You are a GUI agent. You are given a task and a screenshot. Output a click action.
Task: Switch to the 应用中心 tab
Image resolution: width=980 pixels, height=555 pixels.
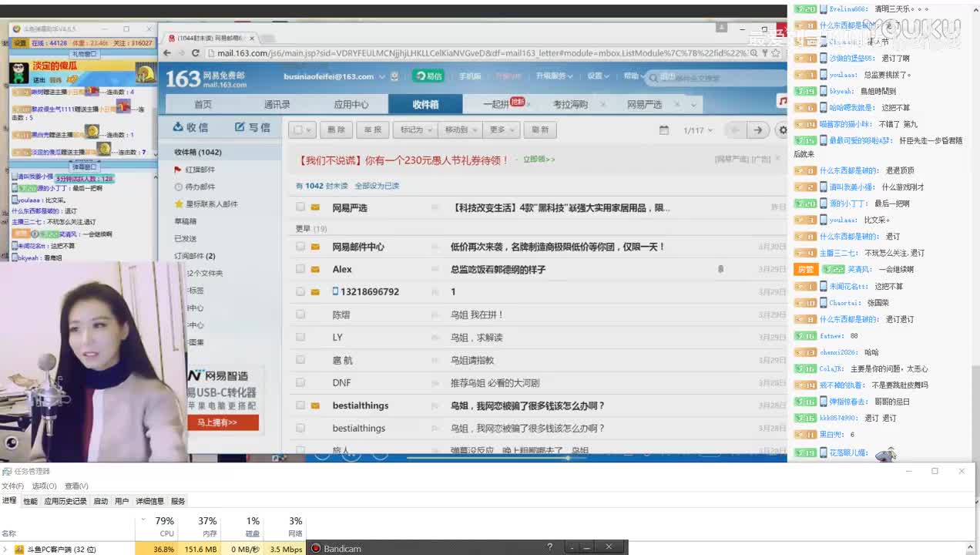351,105
